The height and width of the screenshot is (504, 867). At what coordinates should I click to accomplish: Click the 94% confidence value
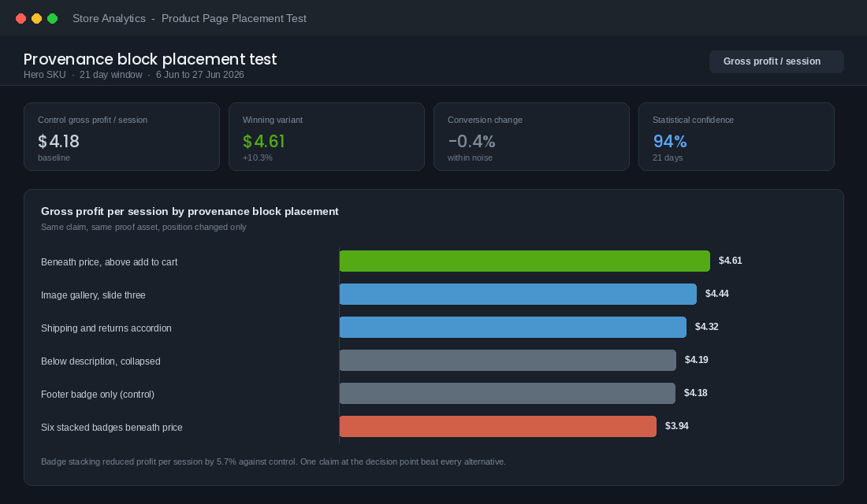click(670, 142)
